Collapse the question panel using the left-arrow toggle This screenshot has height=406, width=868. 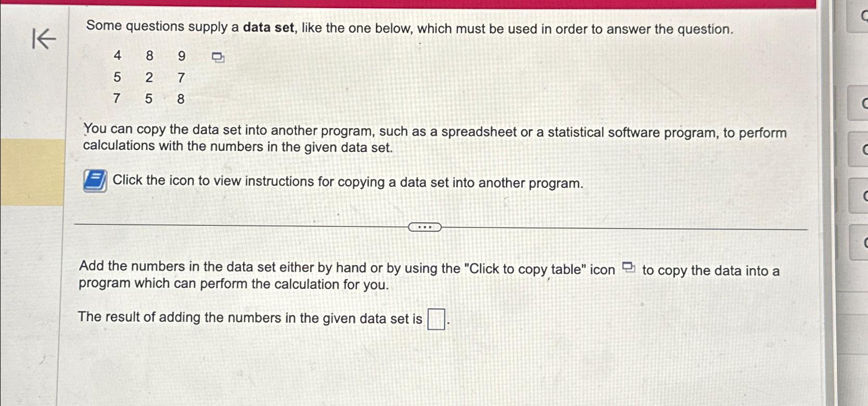[x=45, y=39]
